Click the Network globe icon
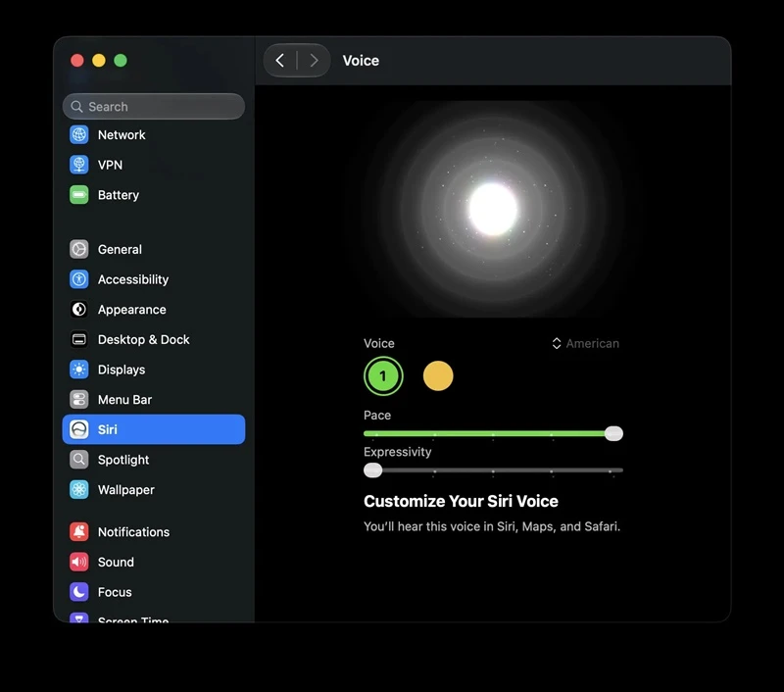The height and width of the screenshot is (692, 784). 79,134
